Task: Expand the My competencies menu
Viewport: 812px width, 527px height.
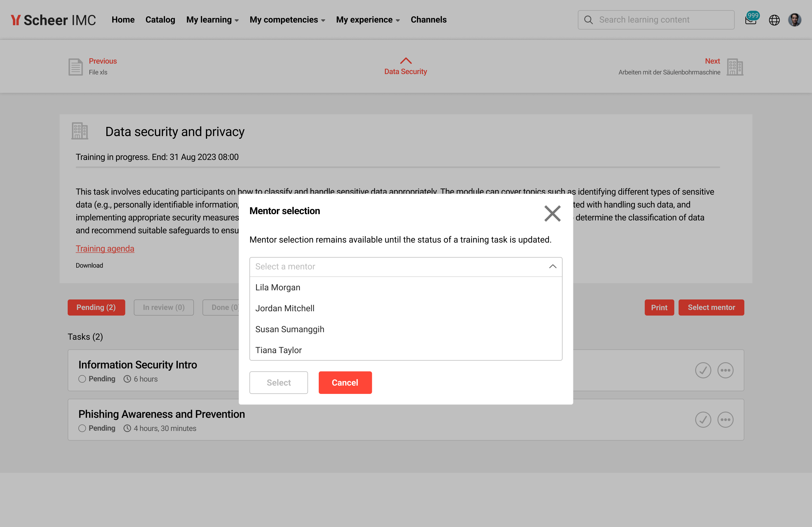Action: coord(287,20)
